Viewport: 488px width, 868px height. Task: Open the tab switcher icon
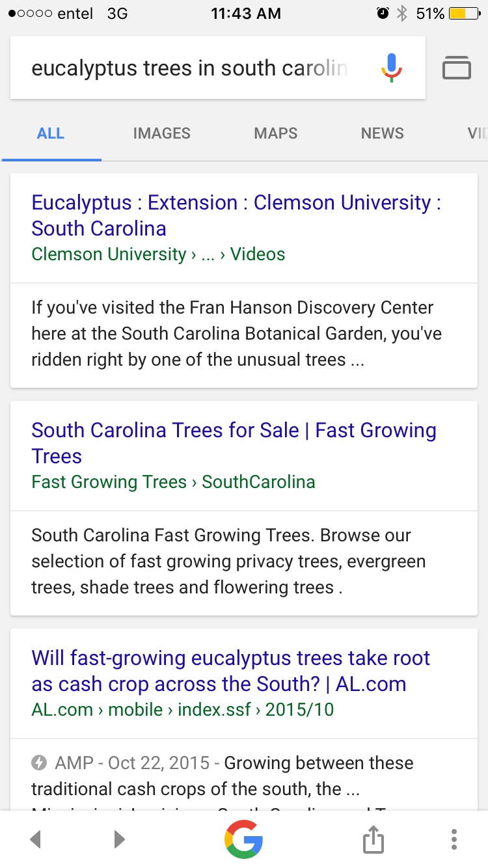[457, 68]
